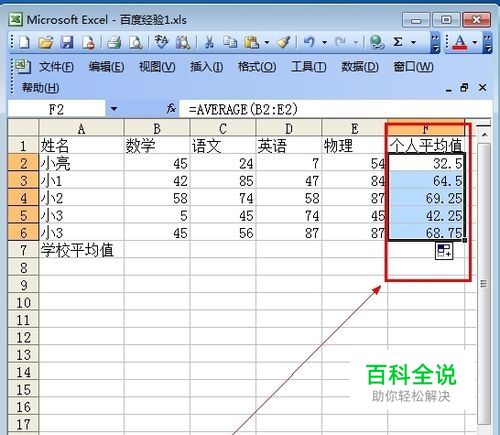Open the Auto Fill Options icon below F6

click(x=444, y=251)
